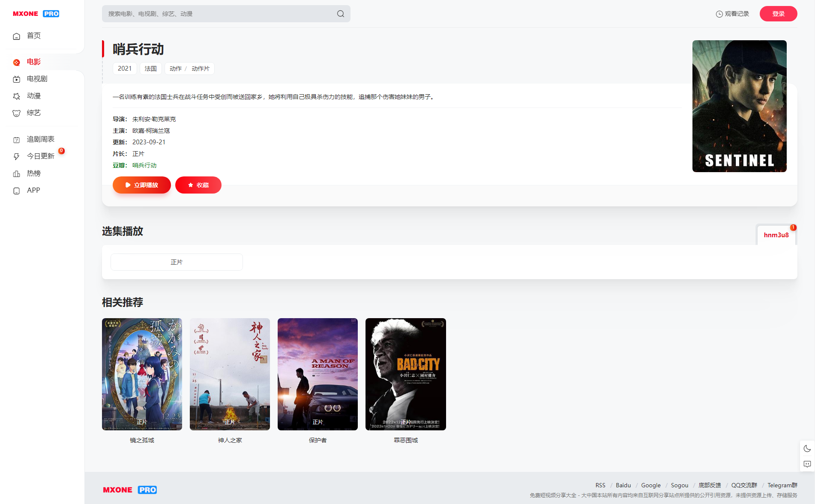Open 观看记录 watch history
Screen dimensions: 815x504
click(732, 14)
